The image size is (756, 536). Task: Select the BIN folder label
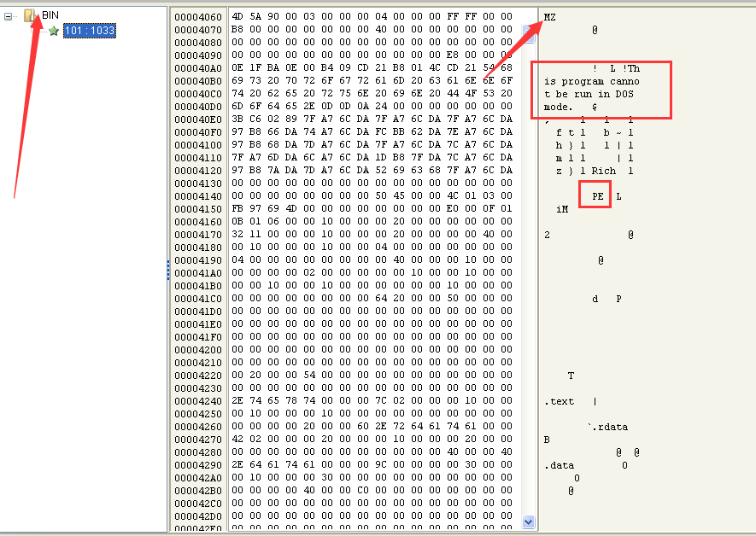pyautogui.click(x=50, y=15)
